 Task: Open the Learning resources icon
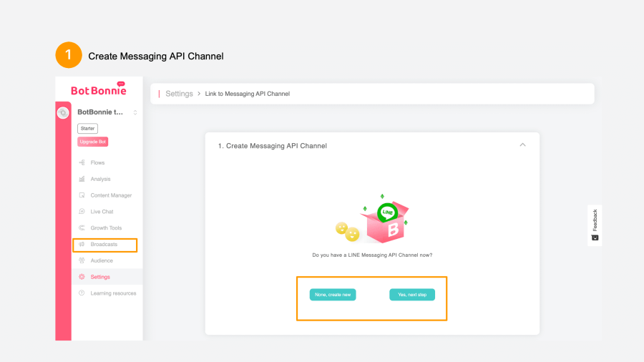click(82, 293)
